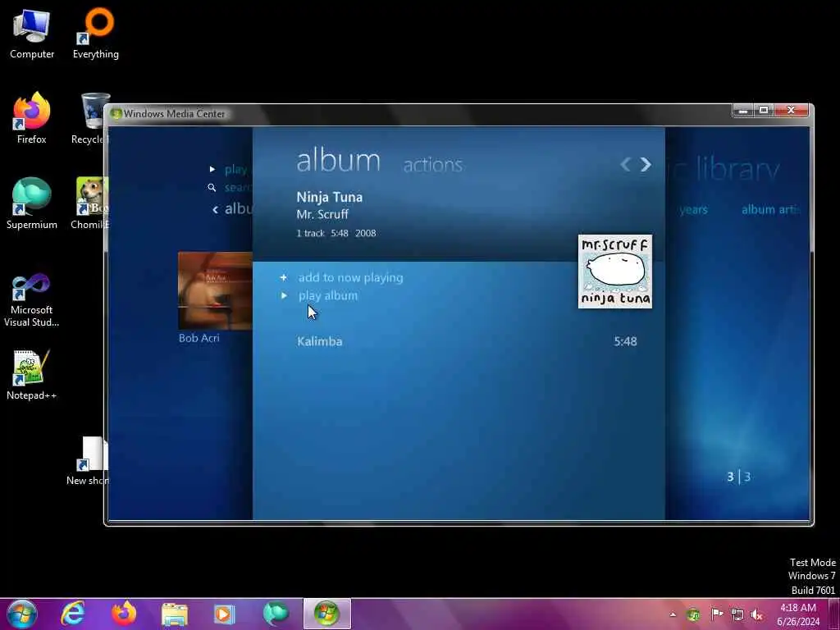This screenshot has height=630, width=840.
Task: Go to next album with right chevron
Action: [x=646, y=164]
